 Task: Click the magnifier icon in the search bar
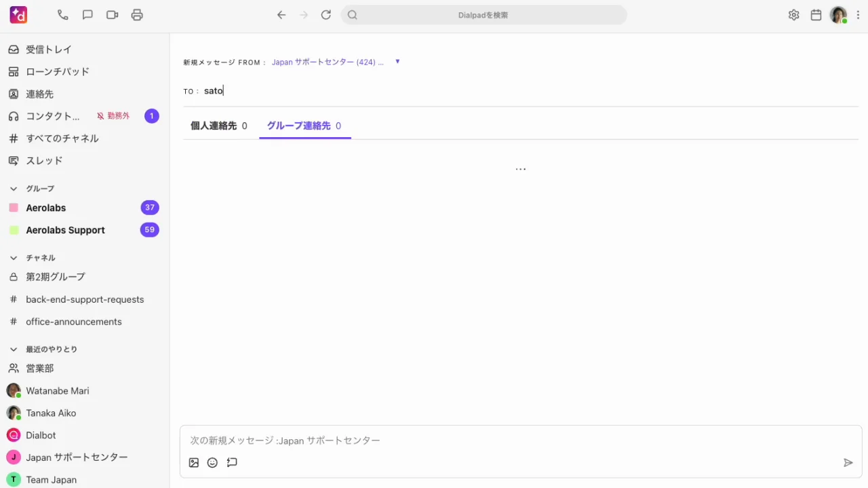coord(352,15)
